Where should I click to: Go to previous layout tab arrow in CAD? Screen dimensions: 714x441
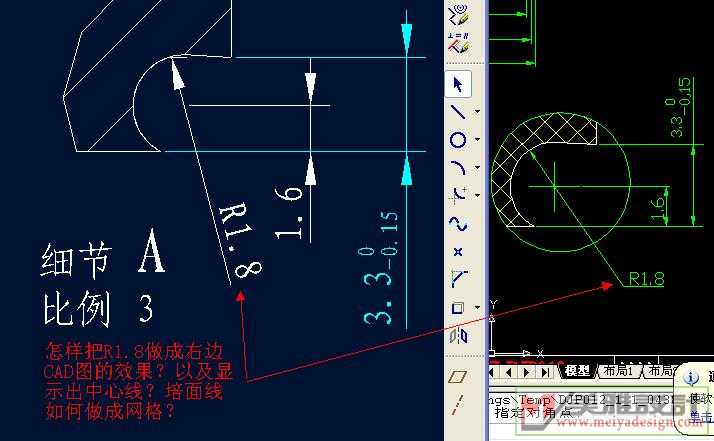tap(509, 372)
